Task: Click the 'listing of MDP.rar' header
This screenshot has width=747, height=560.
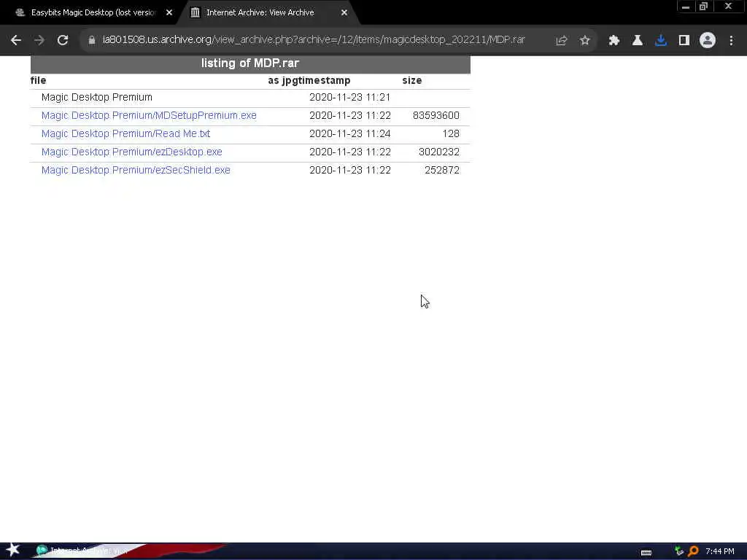Action: [x=250, y=63]
